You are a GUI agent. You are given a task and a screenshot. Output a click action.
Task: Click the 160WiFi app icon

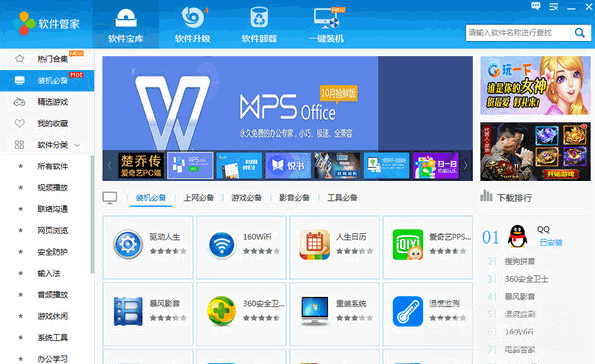[222, 245]
